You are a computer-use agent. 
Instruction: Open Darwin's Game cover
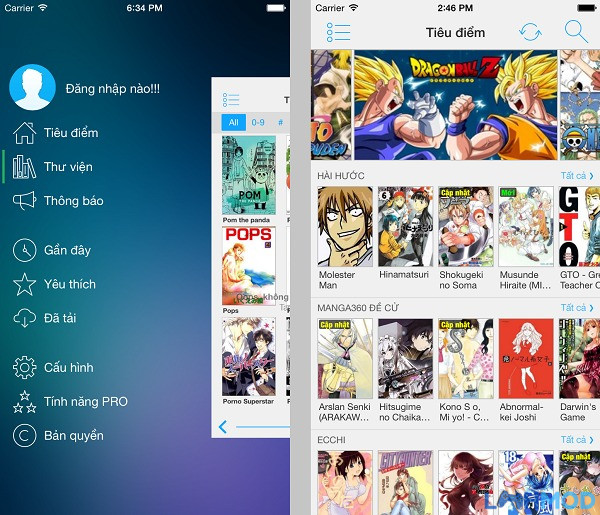coord(579,359)
